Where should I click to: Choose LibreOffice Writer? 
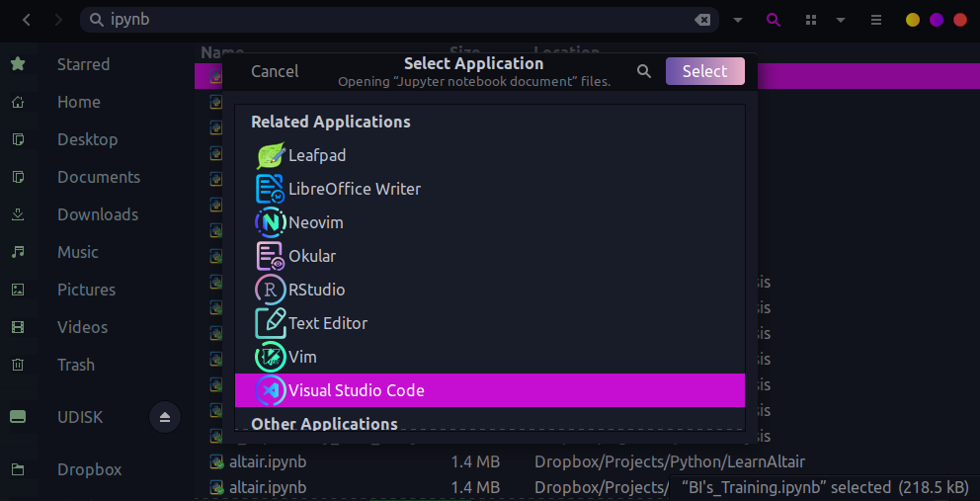coord(490,189)
